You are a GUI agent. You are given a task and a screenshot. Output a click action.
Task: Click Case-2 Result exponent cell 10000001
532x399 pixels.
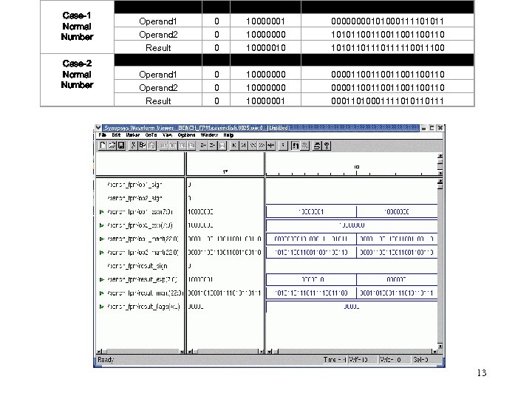click(266, 100)
